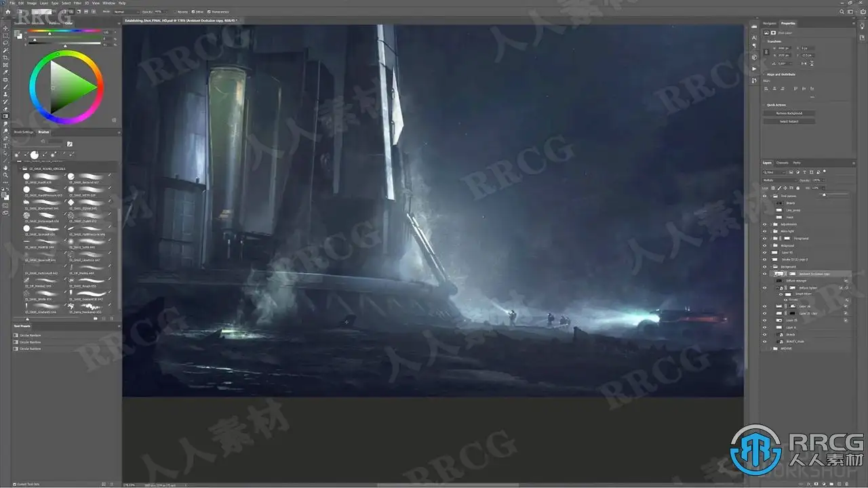868x488 pixels.
Task: Click the foreground color swatch in toolbar
Action: point(5,194)
